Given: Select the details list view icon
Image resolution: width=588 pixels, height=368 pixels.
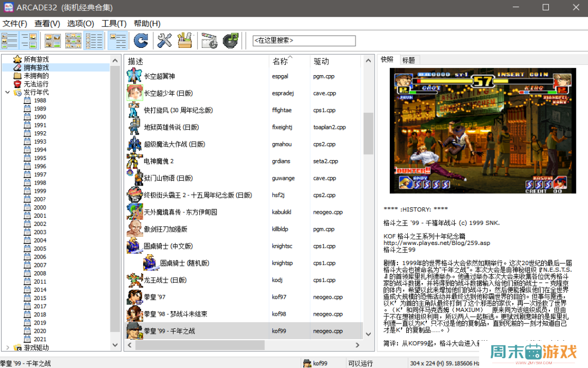Looking at the screenshot, I should 94,40.
